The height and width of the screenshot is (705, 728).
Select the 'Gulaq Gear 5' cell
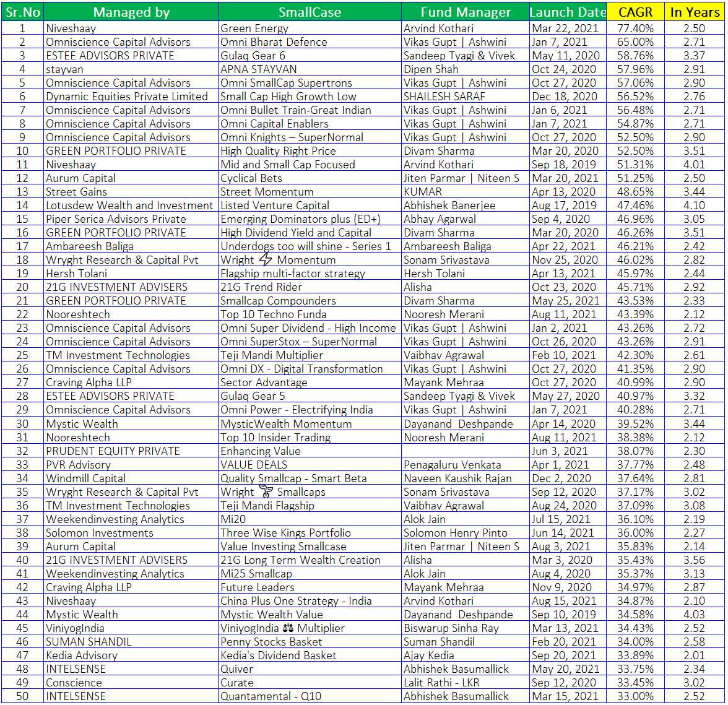point(310,396)
